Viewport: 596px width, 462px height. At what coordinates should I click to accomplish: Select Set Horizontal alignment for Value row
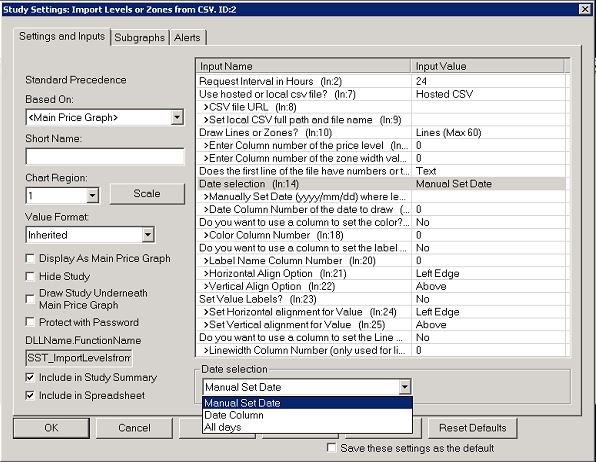pyautogui.click(x=381, y=312)
